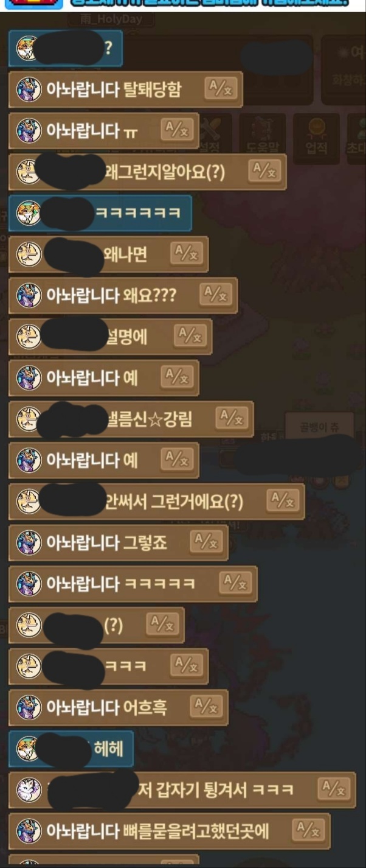366x868 pixels.
Task: Translate the 왜요??? chat message
Action: [x=215, y=295]
